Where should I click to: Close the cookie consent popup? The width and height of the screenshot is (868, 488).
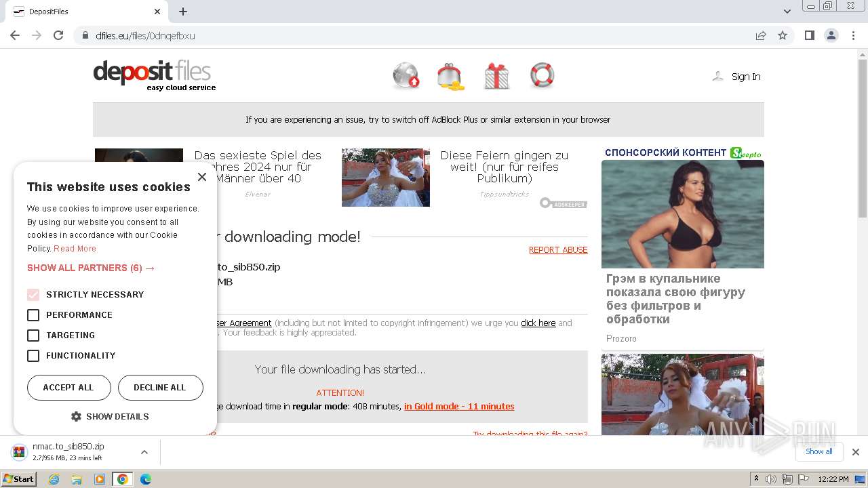pyautogui.click(x=201, y=177)
